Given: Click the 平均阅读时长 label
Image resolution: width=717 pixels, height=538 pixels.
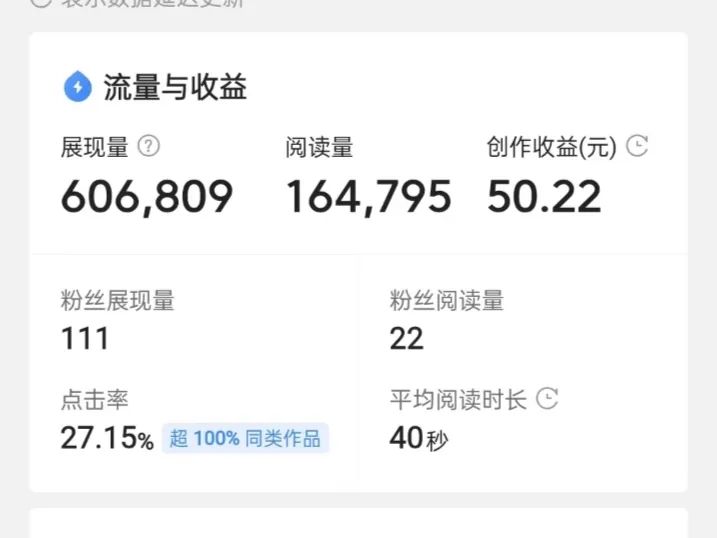Looking at the screenshot, I should click(458, 400).
